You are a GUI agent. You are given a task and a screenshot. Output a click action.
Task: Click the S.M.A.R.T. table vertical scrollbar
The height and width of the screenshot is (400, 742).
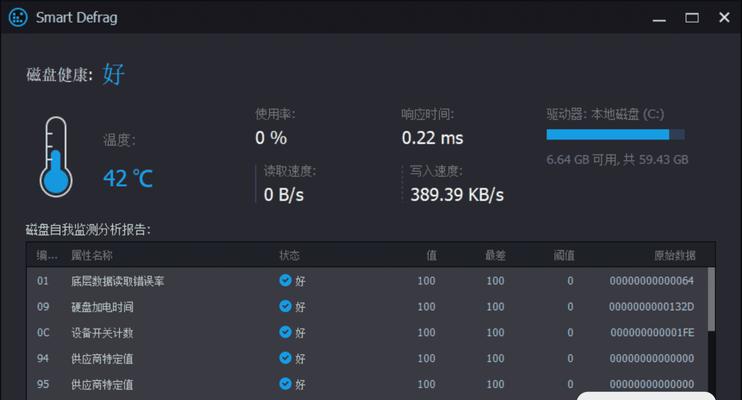(711, 333)
